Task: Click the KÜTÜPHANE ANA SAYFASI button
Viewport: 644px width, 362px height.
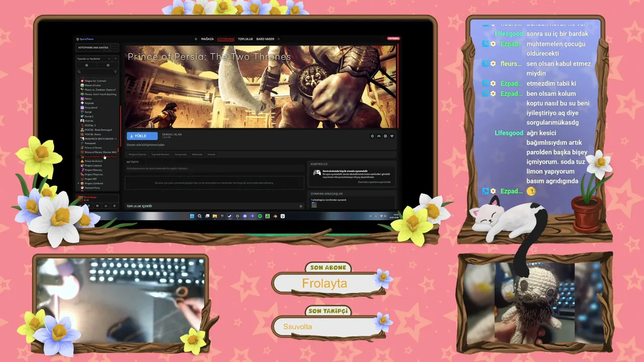Action: click(93, 48)
